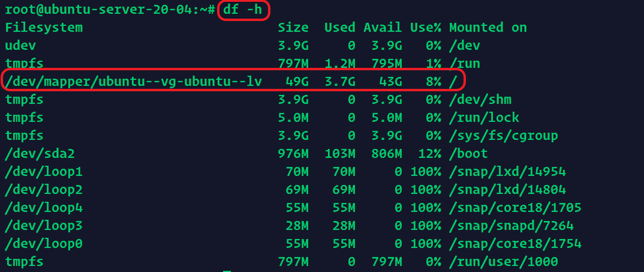Viewport: 644px width, 272px height.
Task: Click the 'df -h' command text
Action: 243,9
